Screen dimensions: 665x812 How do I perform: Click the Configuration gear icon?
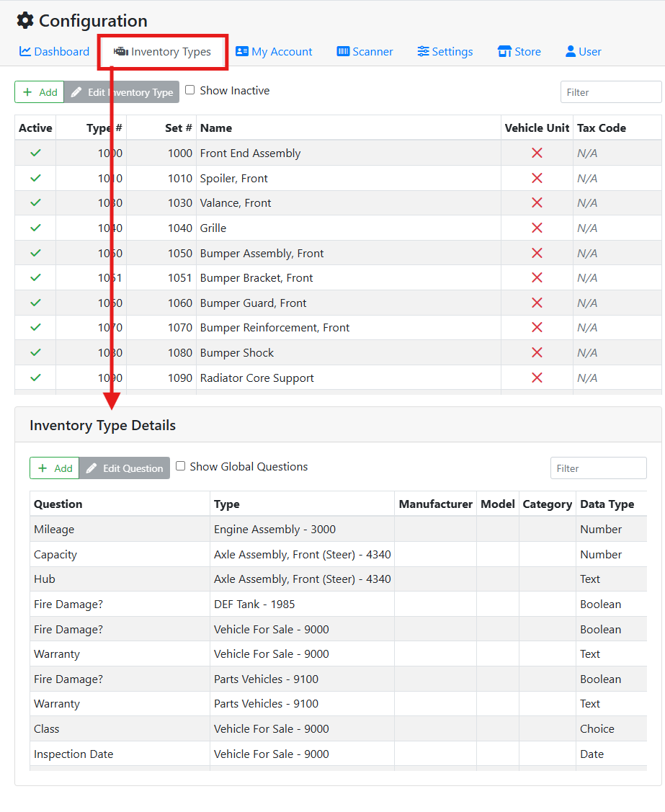(24, 21)
